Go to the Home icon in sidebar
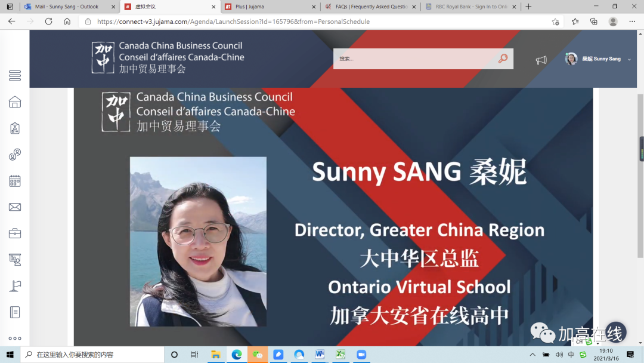The image size is (644, 363). pyautogui.click(x=15, y=102)
